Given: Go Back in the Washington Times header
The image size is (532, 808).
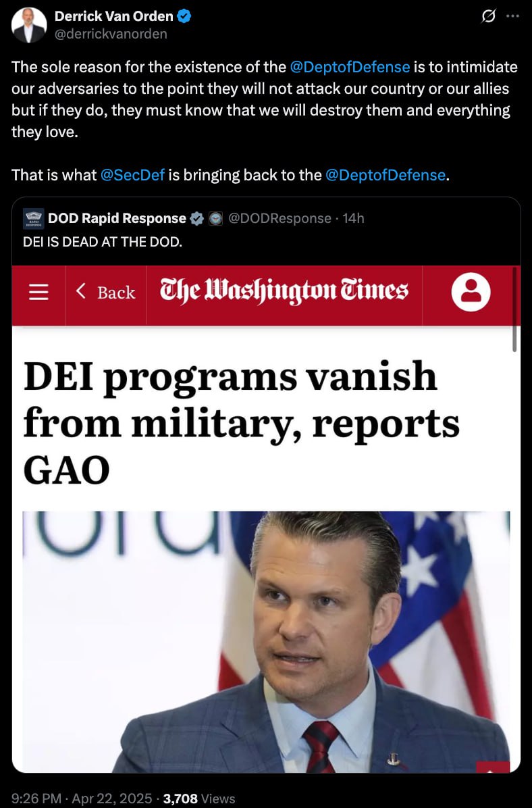Looking at the screenshot, I should (105, 292).
